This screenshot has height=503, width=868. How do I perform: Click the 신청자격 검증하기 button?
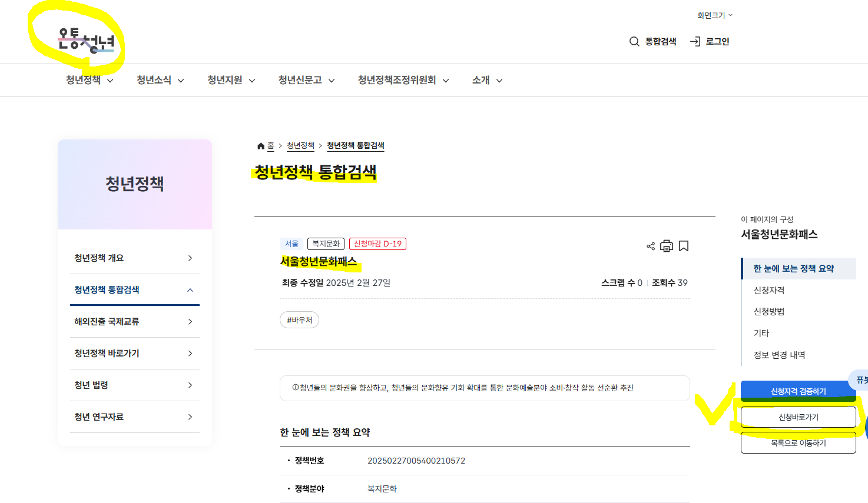(x=798, y=391)
